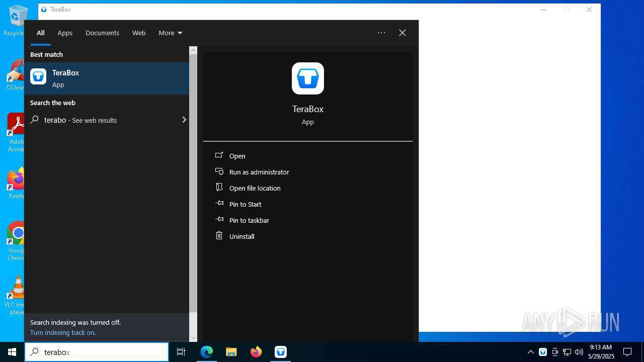Open the Firefox desktop shortcut
Viewport: 644px width, 362px height.
tap(16, 184)
